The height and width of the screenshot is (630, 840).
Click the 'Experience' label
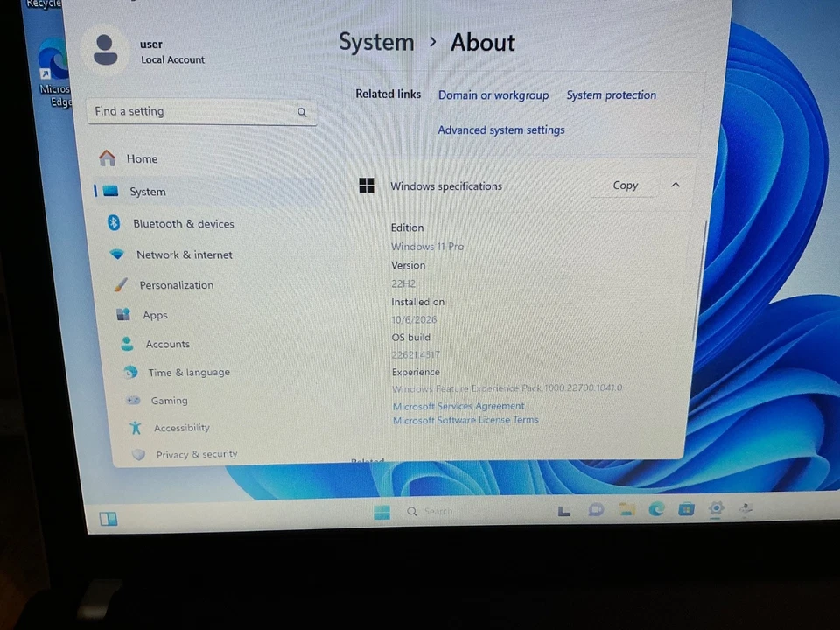[x=416, y=372]
